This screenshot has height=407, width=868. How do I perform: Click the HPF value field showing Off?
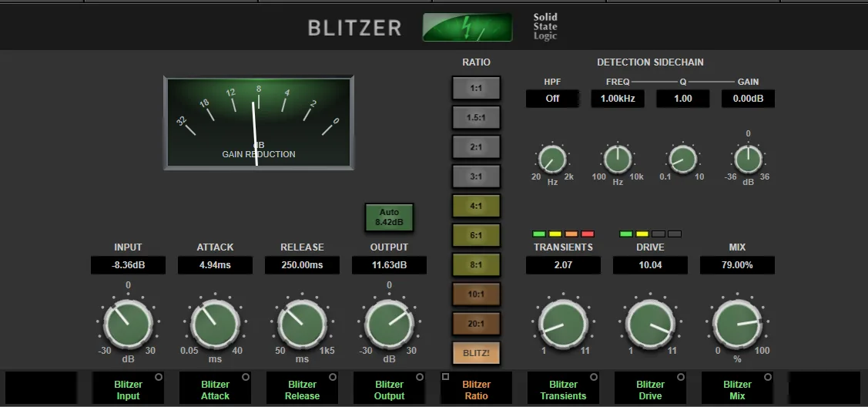pos(552,99)
